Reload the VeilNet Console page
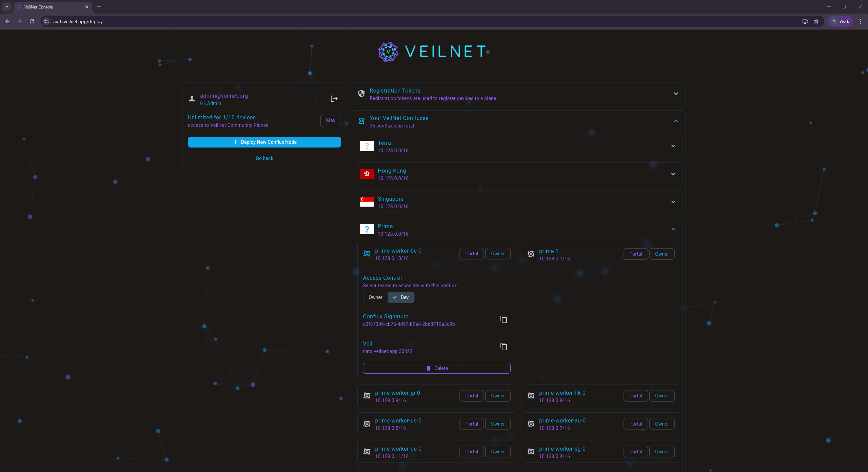 point(32,21)
